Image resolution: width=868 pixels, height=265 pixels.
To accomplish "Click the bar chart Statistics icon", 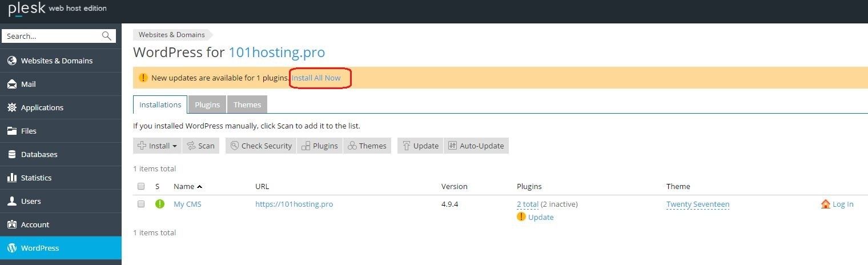I will (11, 178).
